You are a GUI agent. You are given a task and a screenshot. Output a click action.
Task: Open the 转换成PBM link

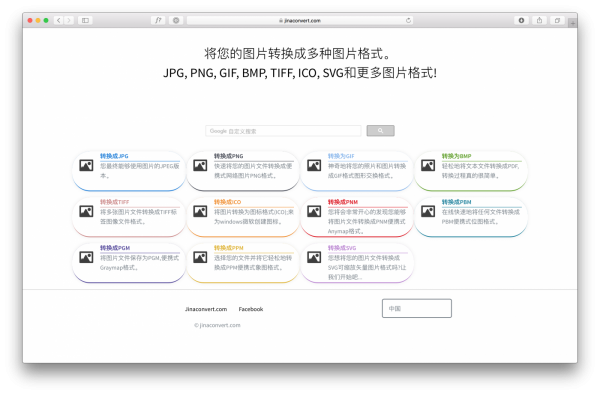coord(457,202)
